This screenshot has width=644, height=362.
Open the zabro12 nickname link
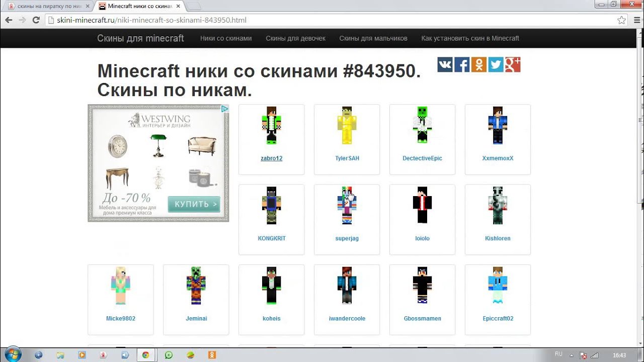click(271, 158)
